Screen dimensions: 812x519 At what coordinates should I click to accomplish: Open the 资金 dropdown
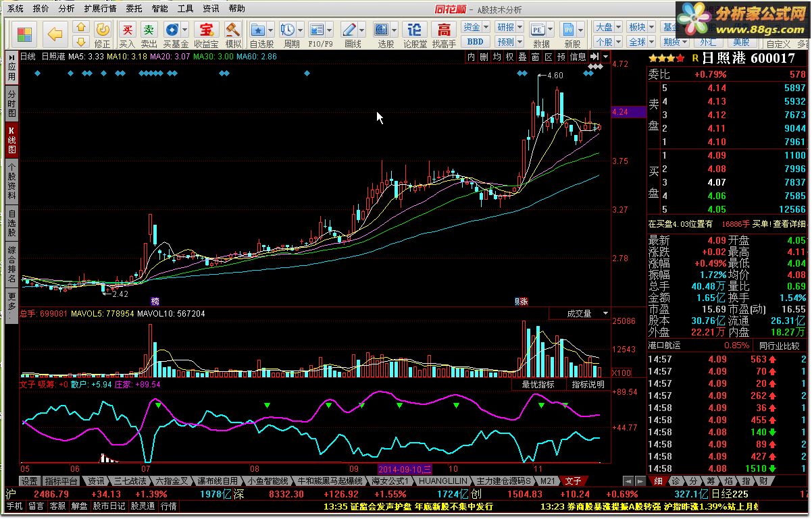point(475,28)
